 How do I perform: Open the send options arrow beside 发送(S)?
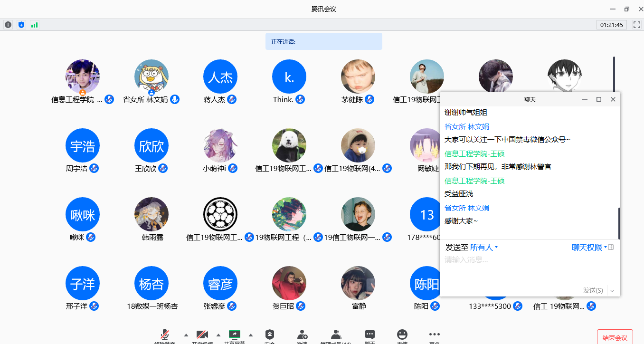(x=612, y=291)
